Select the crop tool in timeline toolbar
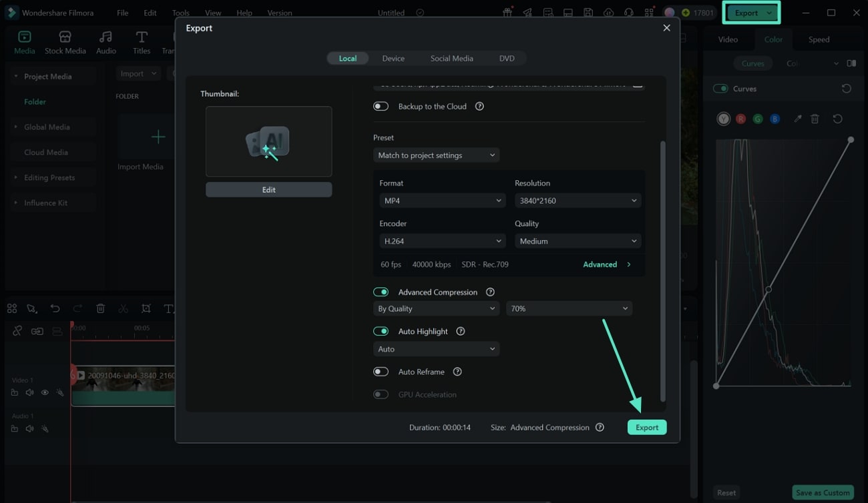 coord(146,308)
